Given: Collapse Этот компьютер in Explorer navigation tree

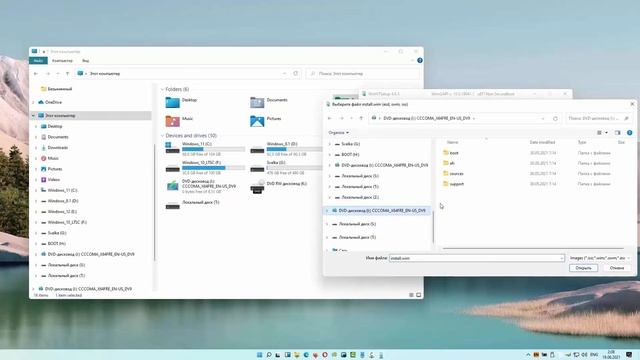Looking at the screenshot, I should tap(33, 116).
